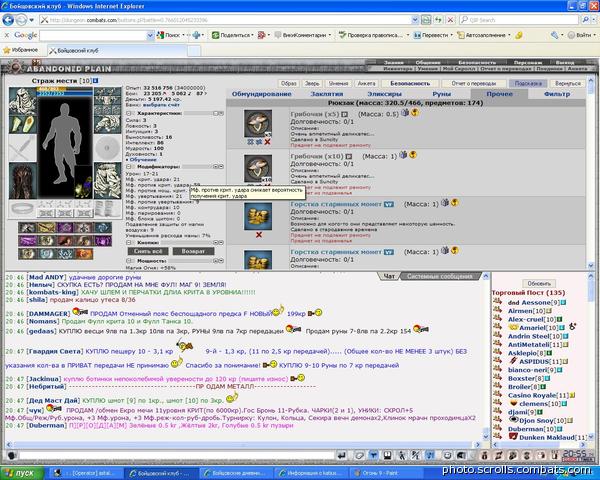The width and height of the screenshot is (600, 480).
Task: Delete Грибочки (x5) with red X
Action: click(x=267, y=142)
